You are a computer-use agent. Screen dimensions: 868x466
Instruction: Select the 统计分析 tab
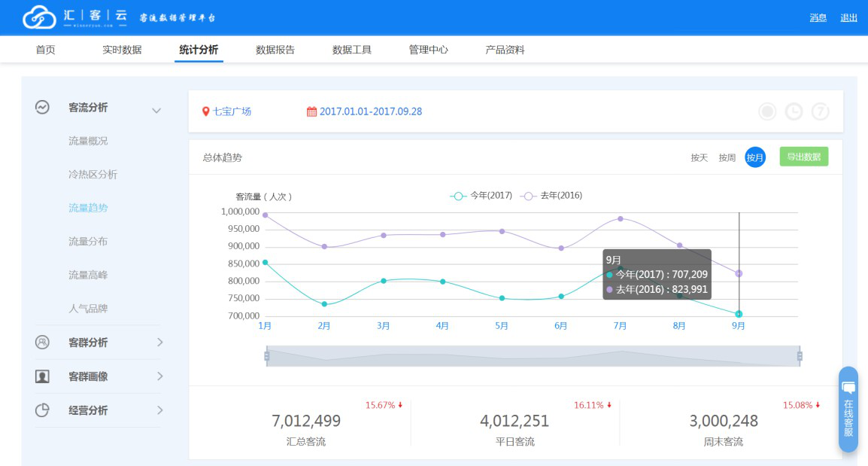(199, 50)
